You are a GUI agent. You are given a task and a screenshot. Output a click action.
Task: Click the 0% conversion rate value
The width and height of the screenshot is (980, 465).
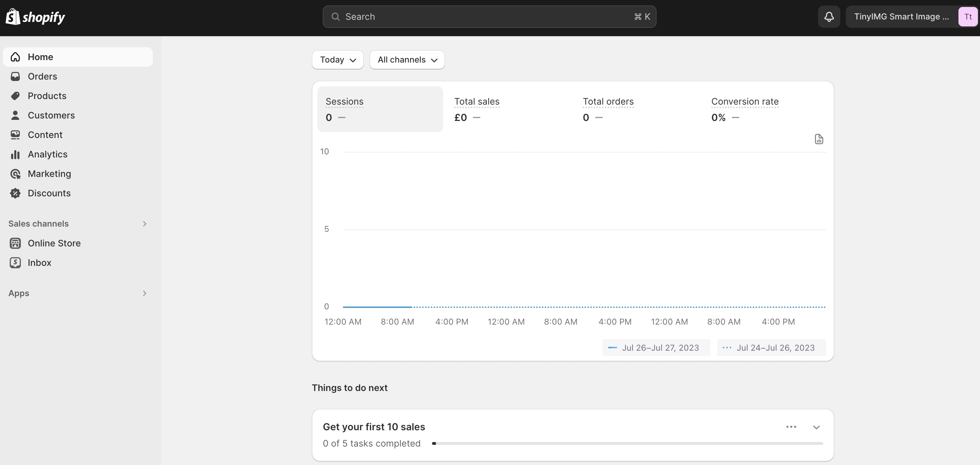(x=718, y=117)
